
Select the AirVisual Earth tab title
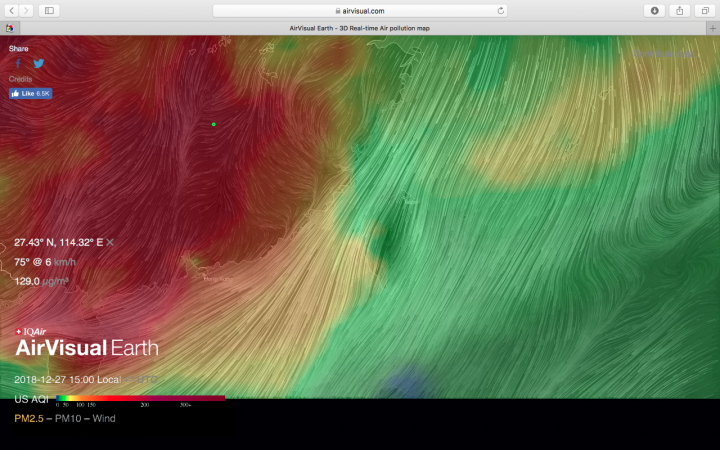pyautogui.click(x=360, y=28)
